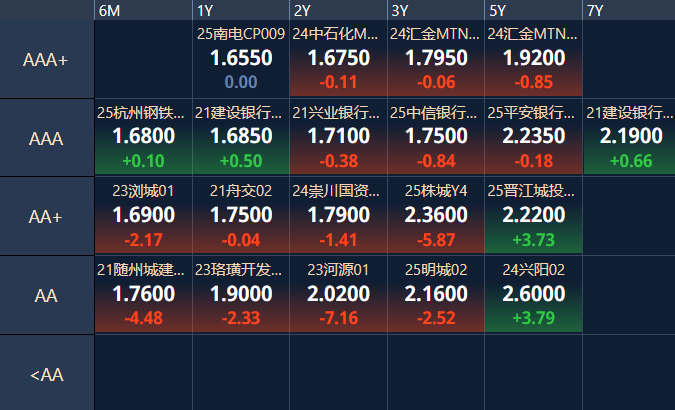Click the 24中石化M bond at 1.6750
675x410 pixels.
[x=338, y=59]
